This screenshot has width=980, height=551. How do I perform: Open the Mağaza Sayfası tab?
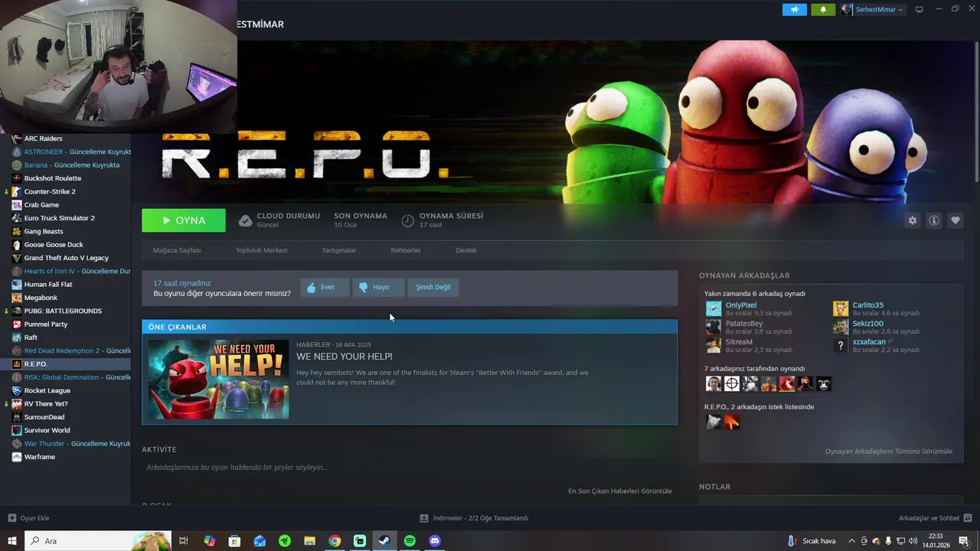(x=177, y=250)
